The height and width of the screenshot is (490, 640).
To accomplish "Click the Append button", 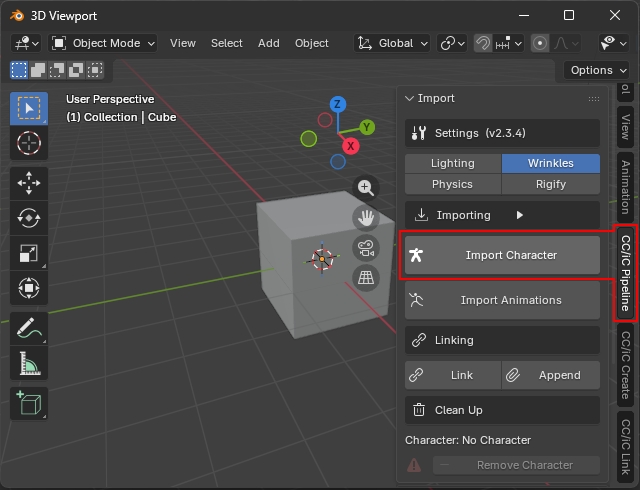I will point(551,375).
